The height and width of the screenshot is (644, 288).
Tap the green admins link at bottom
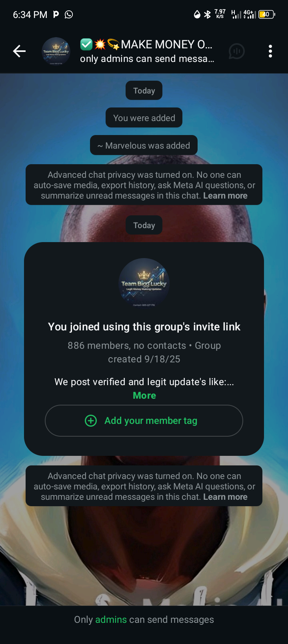click(x=111, y=620)
